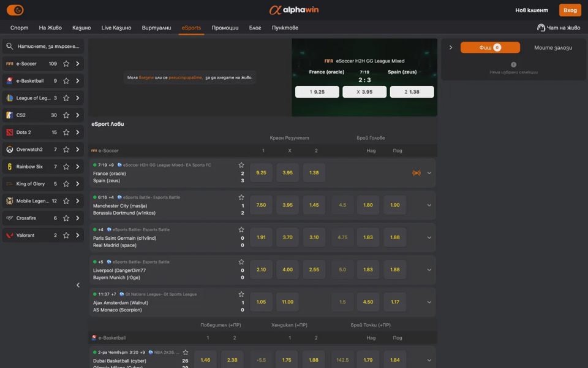The image size is (588, 368).
Task: Watch live stream of France vs Spain
Action: [417, 173]
